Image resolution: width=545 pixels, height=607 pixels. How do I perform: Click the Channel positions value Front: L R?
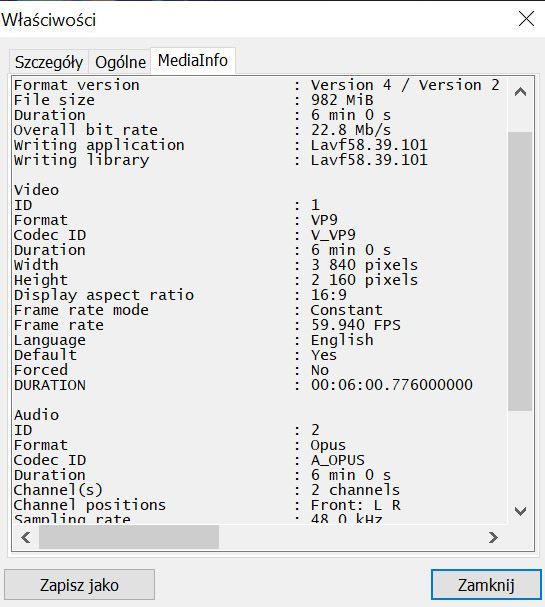[356, 505]
